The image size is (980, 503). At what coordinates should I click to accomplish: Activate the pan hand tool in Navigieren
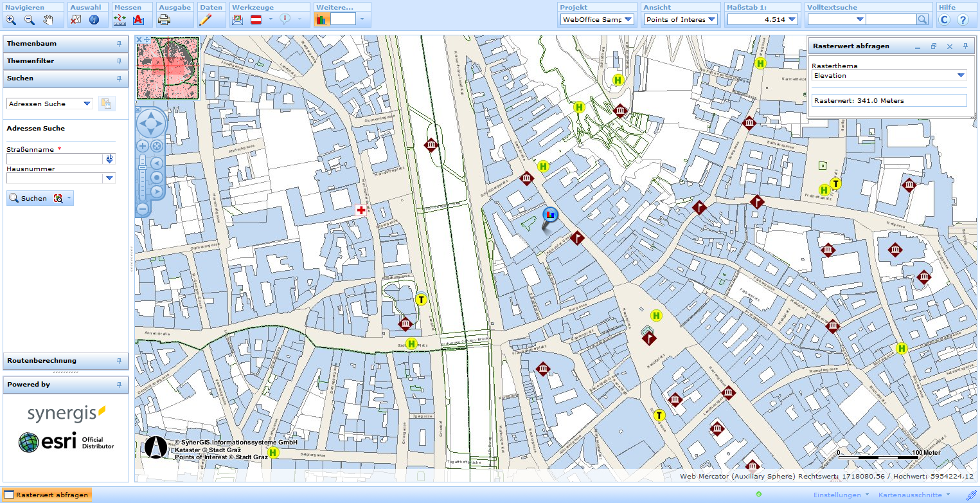tap(46, 19)
